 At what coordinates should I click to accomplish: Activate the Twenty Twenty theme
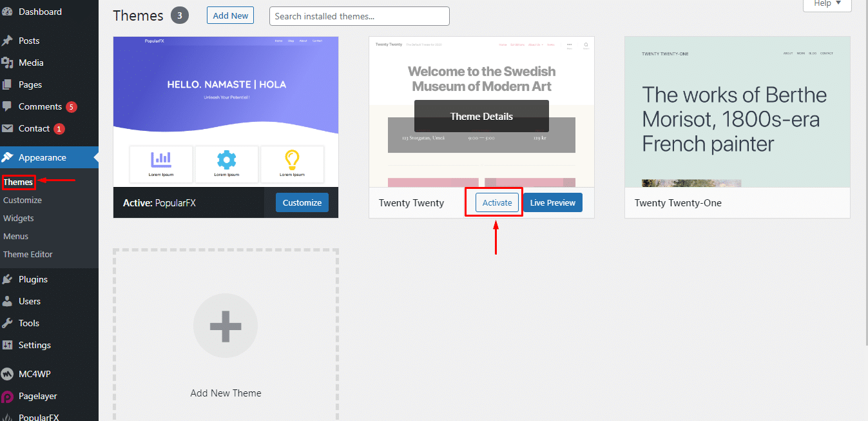(x=497, y=202)
